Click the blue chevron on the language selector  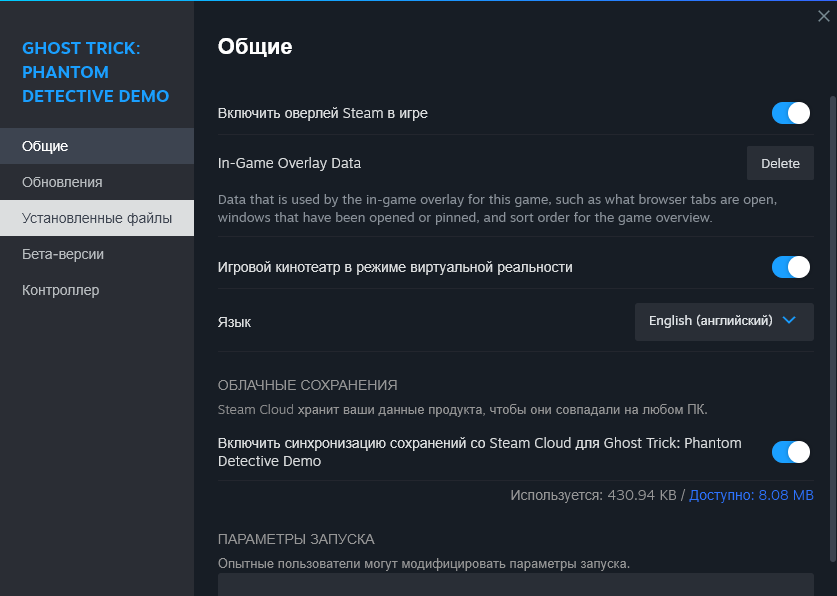789,321
